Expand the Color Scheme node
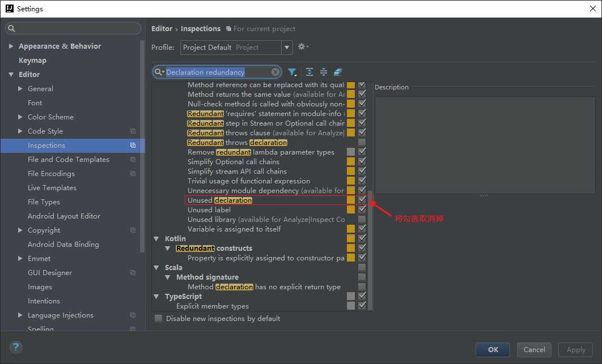Viewport: 602px width, 364px height. click(20, 117)
